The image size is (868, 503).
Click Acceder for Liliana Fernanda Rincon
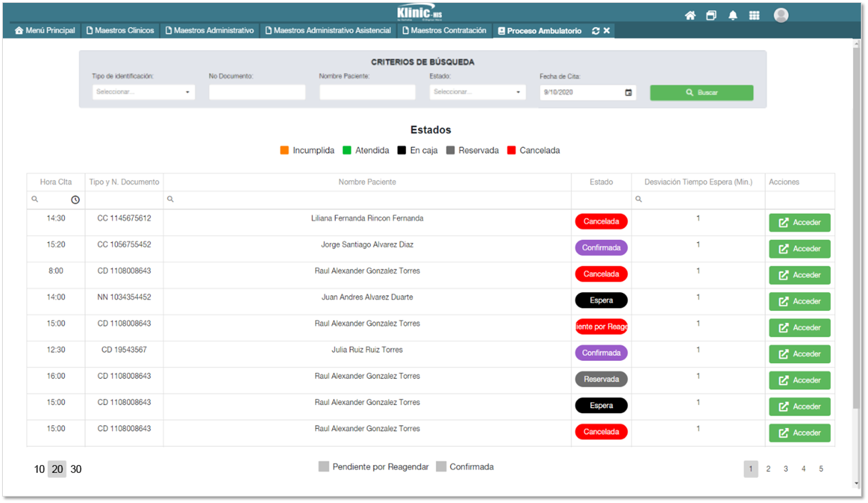(799, 223)
